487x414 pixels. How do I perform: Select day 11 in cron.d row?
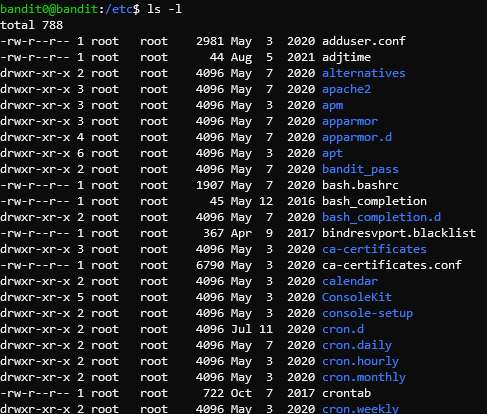coord(266,329)
